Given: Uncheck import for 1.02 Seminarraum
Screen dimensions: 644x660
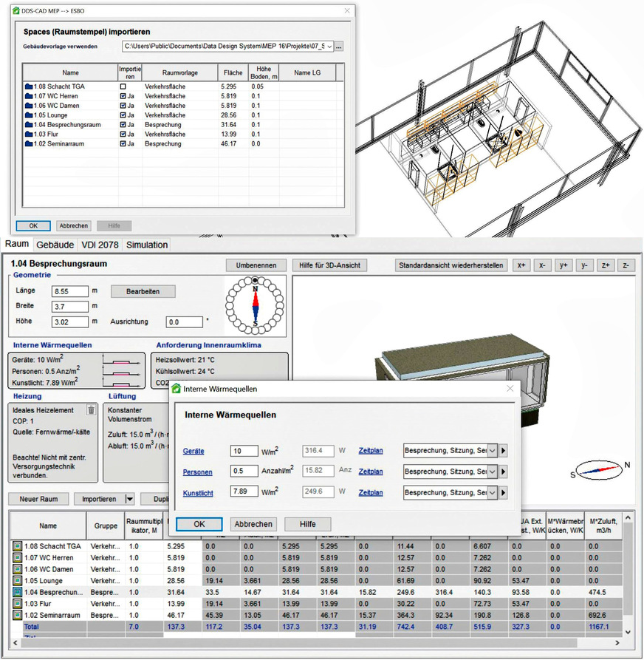Looking at the screenshot, I should (x=123, y=144).
